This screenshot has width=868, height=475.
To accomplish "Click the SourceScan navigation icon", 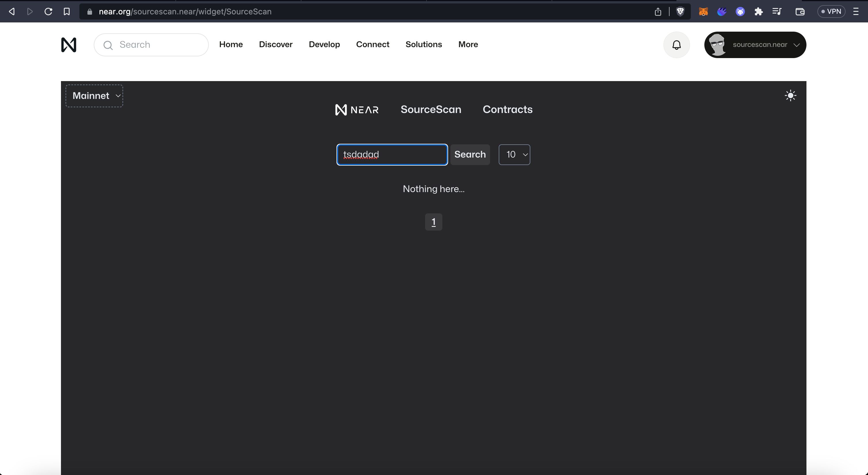I will tap(431, 109).
